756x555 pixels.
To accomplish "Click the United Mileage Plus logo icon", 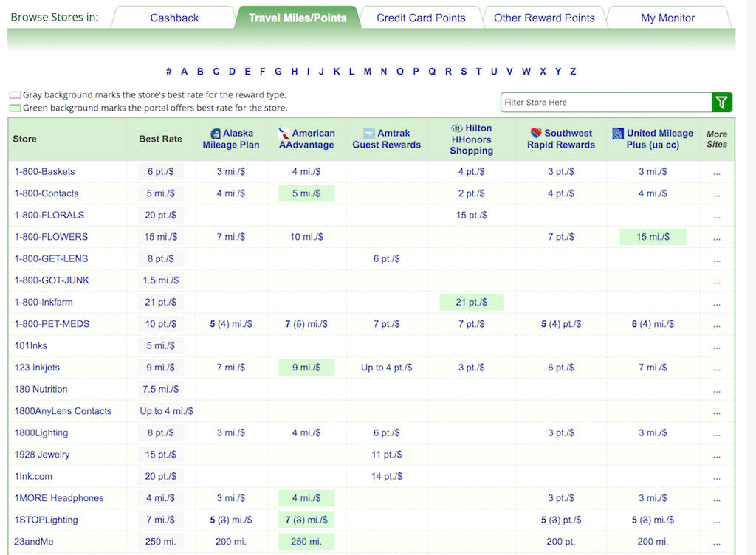I will point(619,134).
